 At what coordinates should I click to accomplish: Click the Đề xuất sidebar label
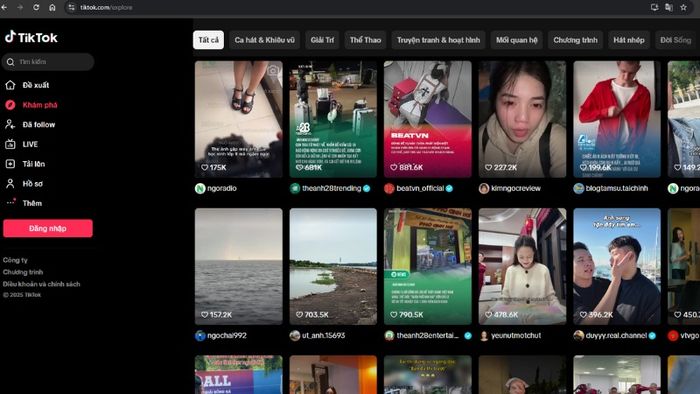pos(36,85)
